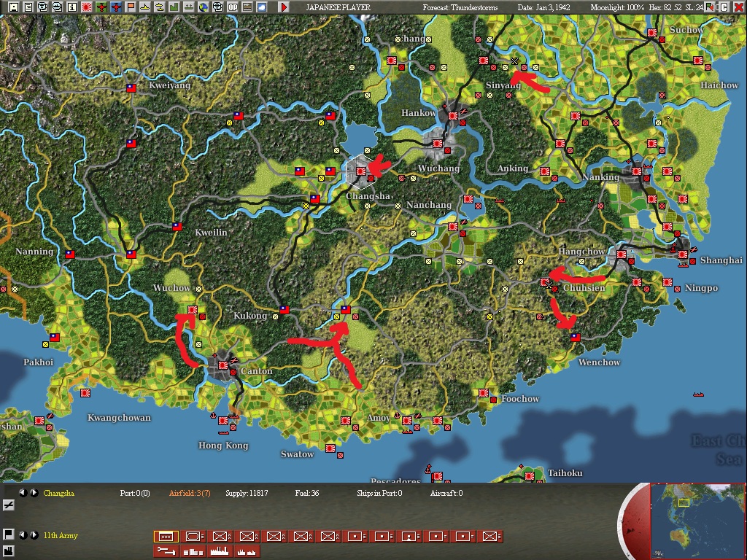
Task: Click the 'Port: 0(0)' value
Action: pyautogui.click(x=135, y=493)
